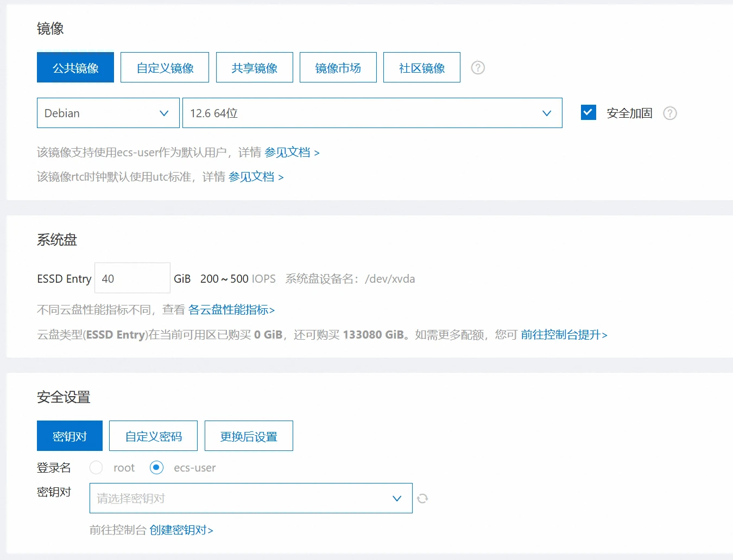Image resolution: width=733 pixels, height=560 pixels.
Task: Disable the 安全加固 checkbox
Action: (588, 112)
